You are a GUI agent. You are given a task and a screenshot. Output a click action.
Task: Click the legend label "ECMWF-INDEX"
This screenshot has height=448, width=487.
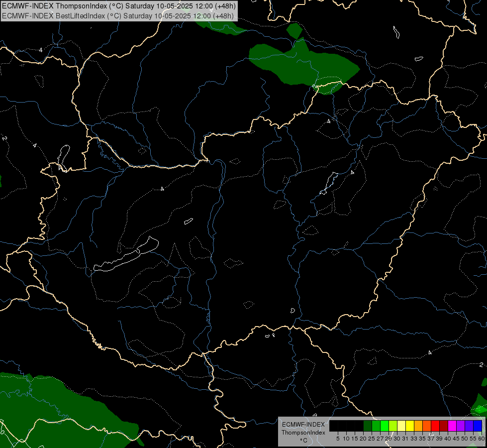point(303,425)
